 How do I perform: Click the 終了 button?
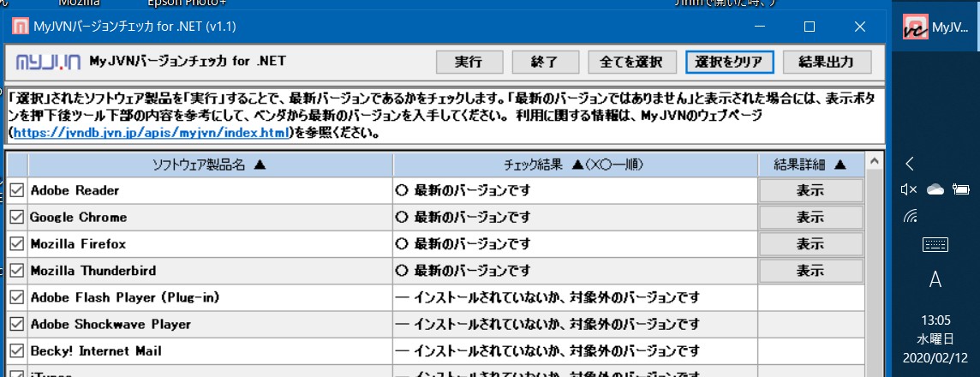(x=544, y=62)
